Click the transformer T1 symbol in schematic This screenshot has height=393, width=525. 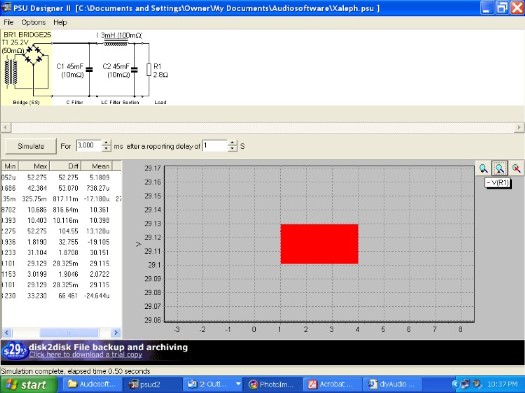[x=10, y=73]
